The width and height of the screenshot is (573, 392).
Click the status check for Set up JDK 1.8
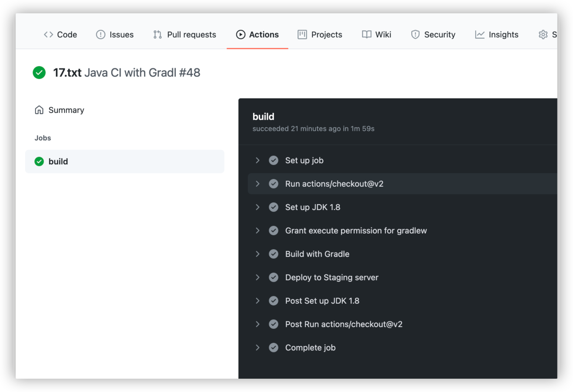(274, 207)
